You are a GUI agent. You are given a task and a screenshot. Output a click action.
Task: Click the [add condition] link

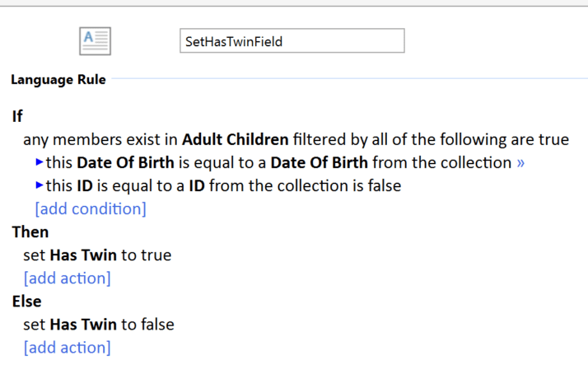point(91,208)
